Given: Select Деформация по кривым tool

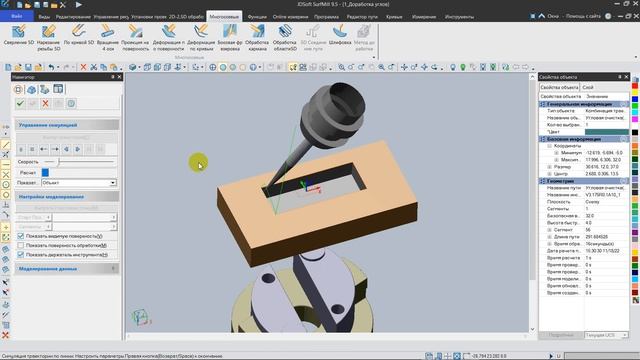Looking at the screenshot, I should (x=201, y=38).
